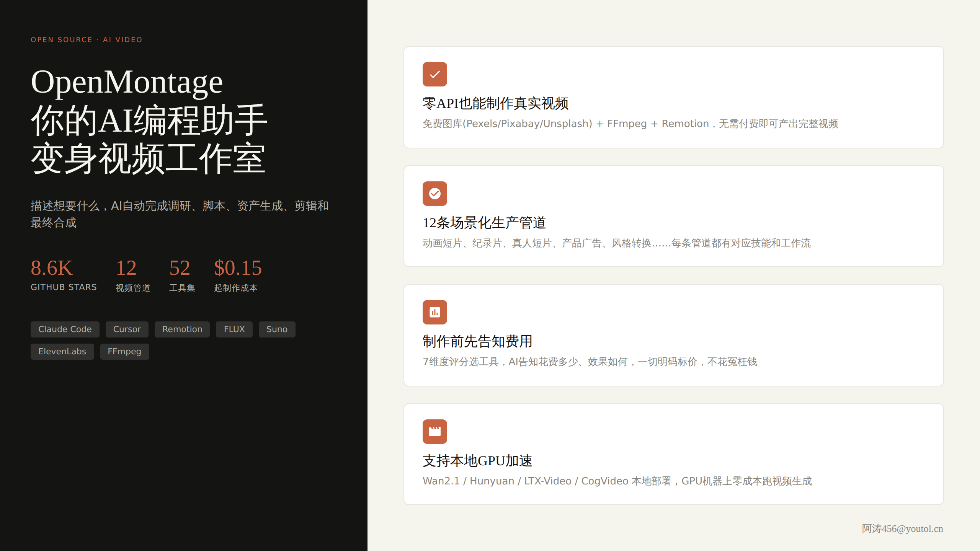The height and width of the screenshot is (551, 980).
Task: Click the Wan2.1 / Hunyuan description line
Action: coord(617,481)
